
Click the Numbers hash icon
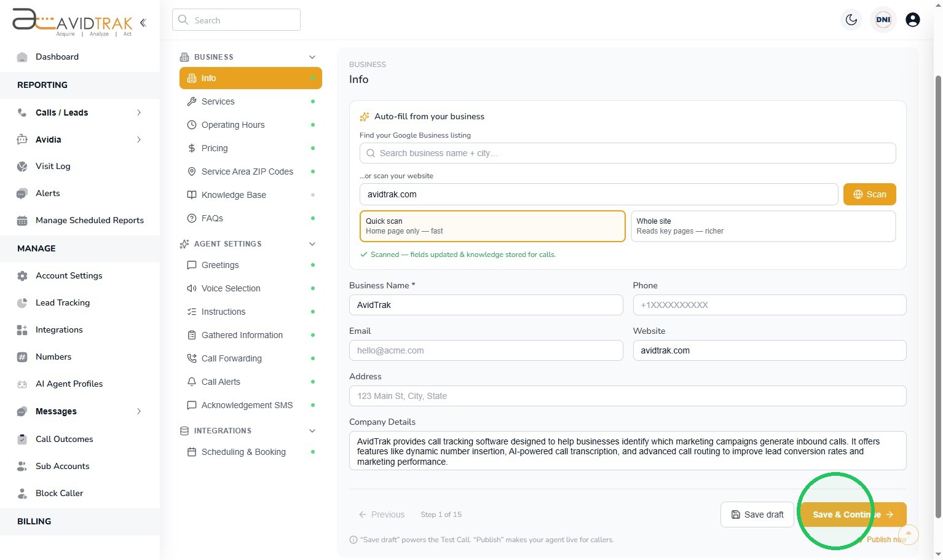22,357
